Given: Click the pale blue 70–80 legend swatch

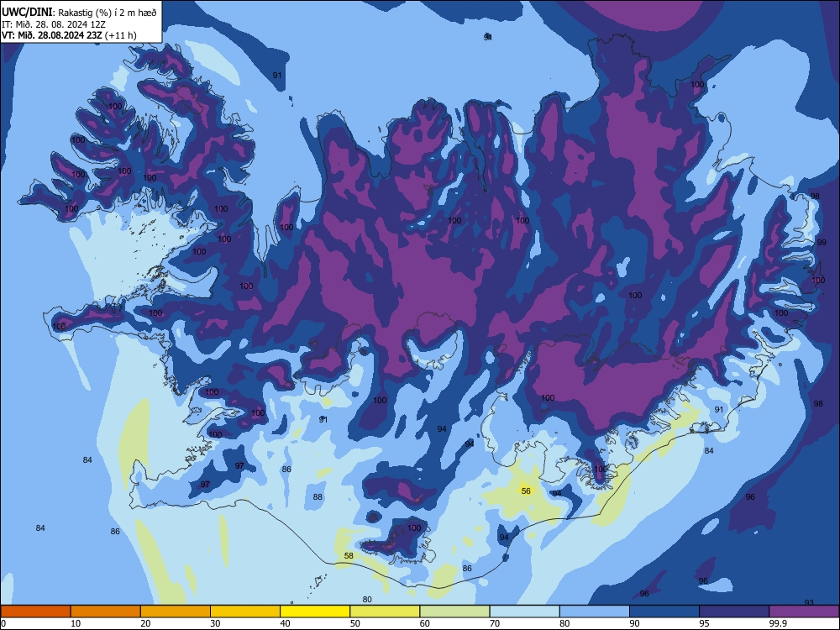Looking at the screenshot, I should [524, 612].
